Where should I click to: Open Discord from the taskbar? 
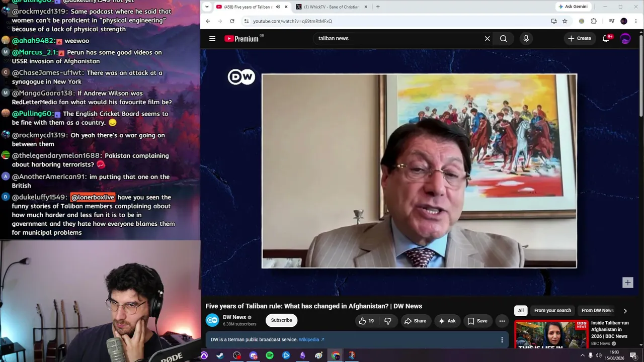253,355
